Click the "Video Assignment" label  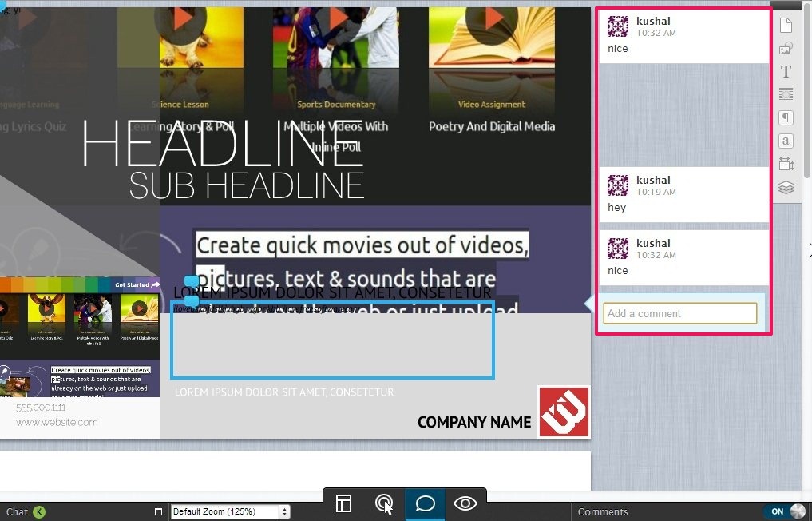tap(492, 104)
